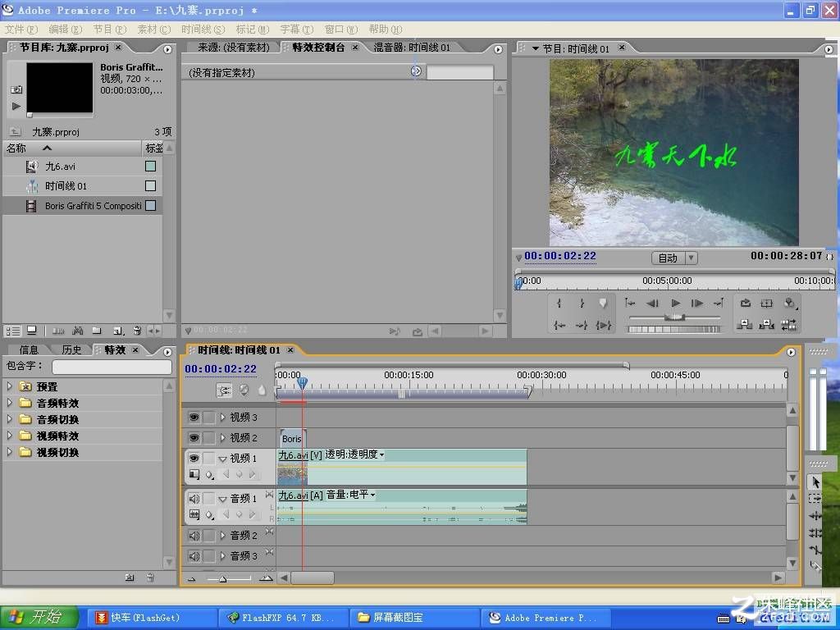The image size is (840, 630).
Task: Toggle the timeline Snap magnet button
Action: click(224, 390)
